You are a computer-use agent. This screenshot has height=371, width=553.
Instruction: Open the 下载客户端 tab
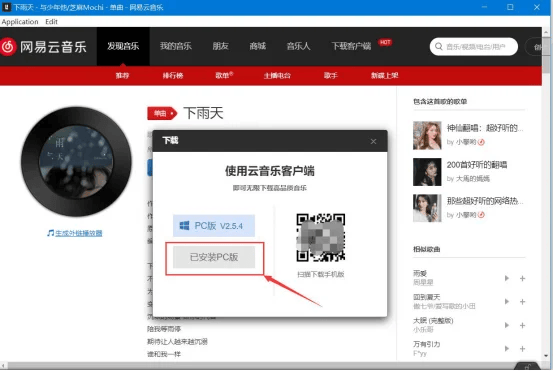(351, 46)
